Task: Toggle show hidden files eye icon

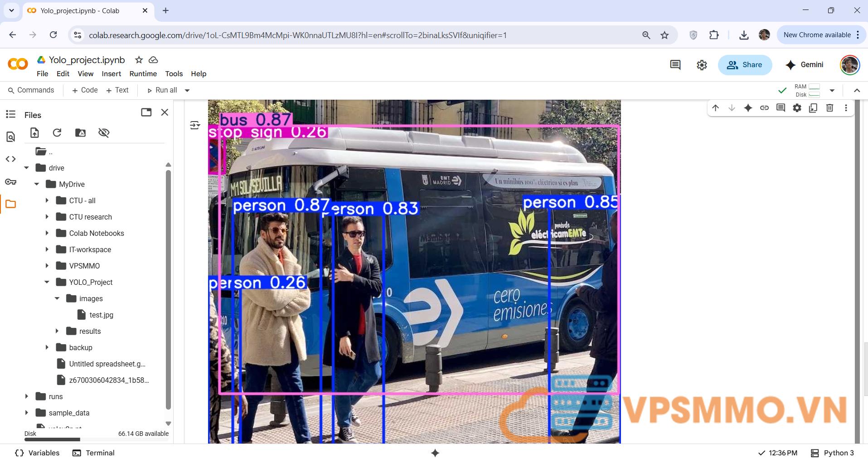Action: [104, 132]
